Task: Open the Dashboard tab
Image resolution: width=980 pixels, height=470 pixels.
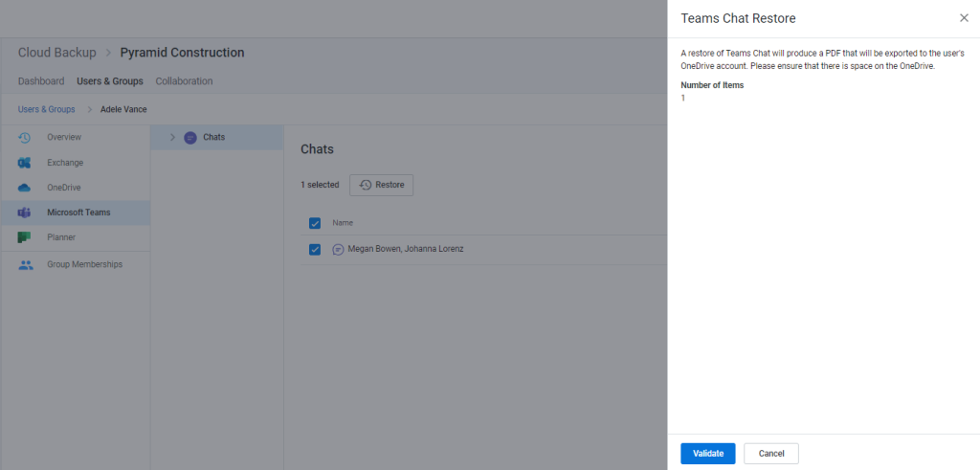Action: pyautogui.click(x=41, y=81)
